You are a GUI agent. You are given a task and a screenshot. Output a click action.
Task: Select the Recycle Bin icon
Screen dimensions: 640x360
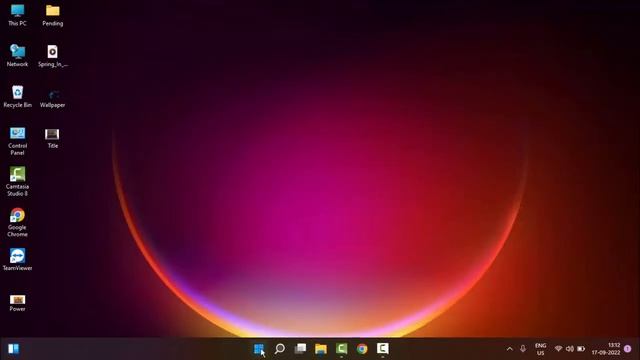click(x=18, y=97)
